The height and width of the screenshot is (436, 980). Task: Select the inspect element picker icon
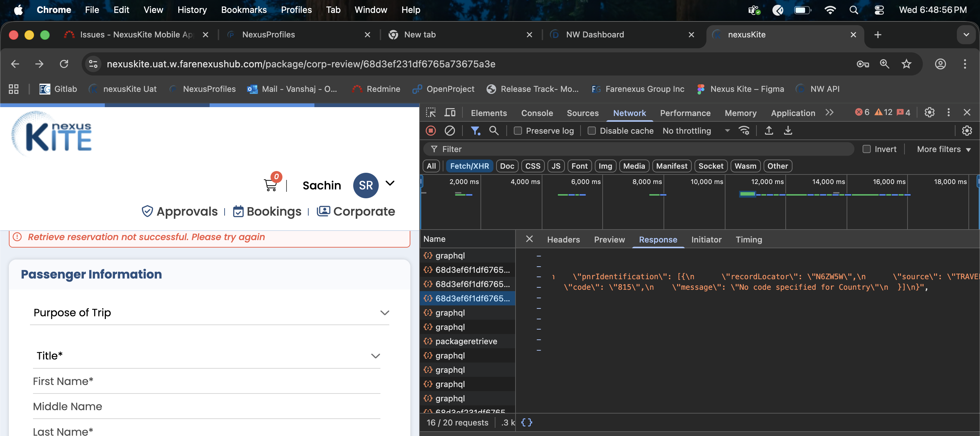click(x=431, y=113)
